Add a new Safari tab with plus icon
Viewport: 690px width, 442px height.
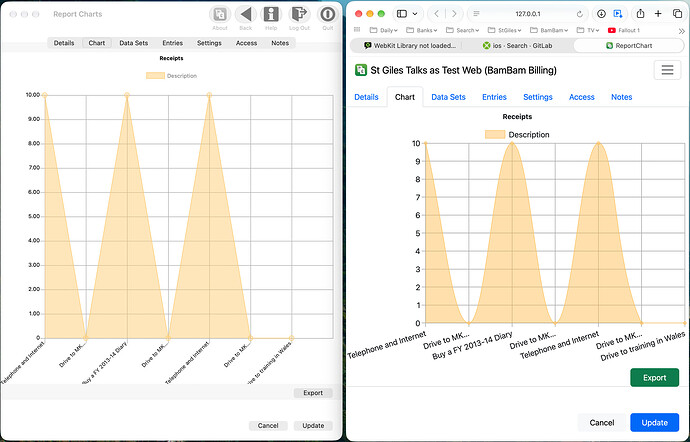point(658,14)
